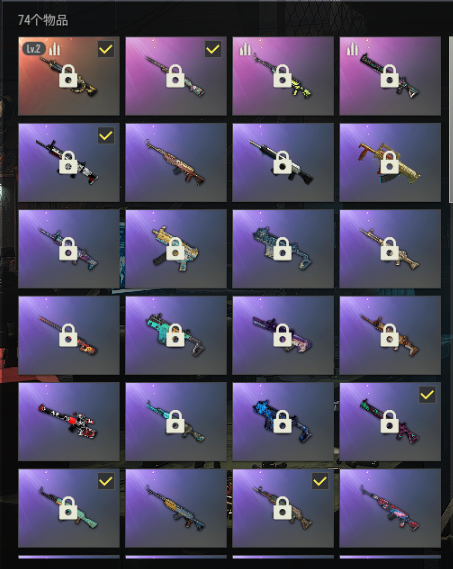
Task: Select the red-black sniper rifle skin
Action: pos(69,421)
